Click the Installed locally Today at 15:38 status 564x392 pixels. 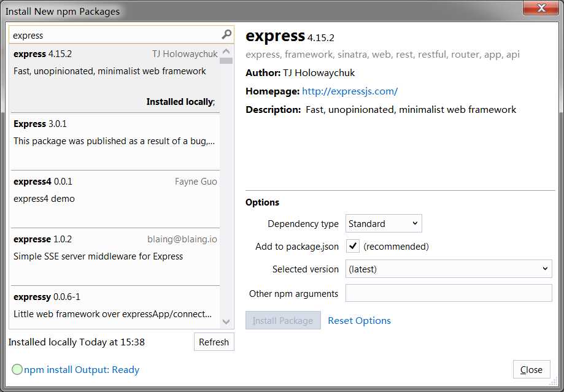click(x=77, y=342)
